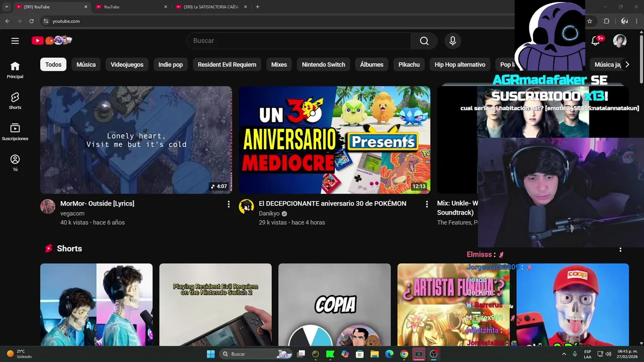The image size is (644, 362).
Task: Open the Tú section in the sidebar
Action: click(15, 163)
